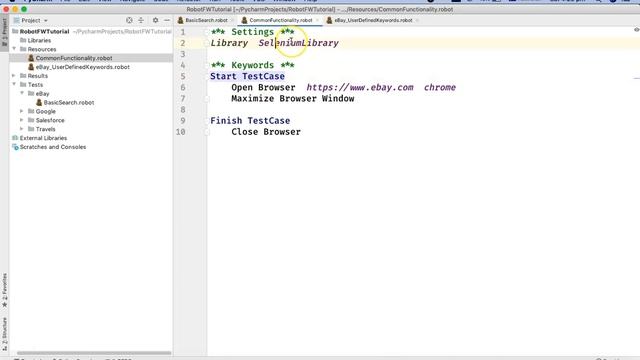This screenshot has width=640, height=360.
Task: Click the locate current file target icon
Action: click(x=129, y=20)
